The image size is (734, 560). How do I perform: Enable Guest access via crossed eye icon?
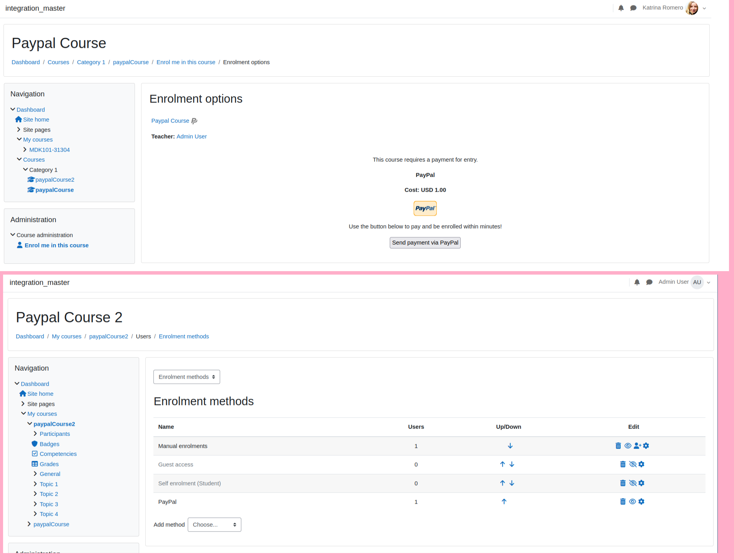point(633,464)
